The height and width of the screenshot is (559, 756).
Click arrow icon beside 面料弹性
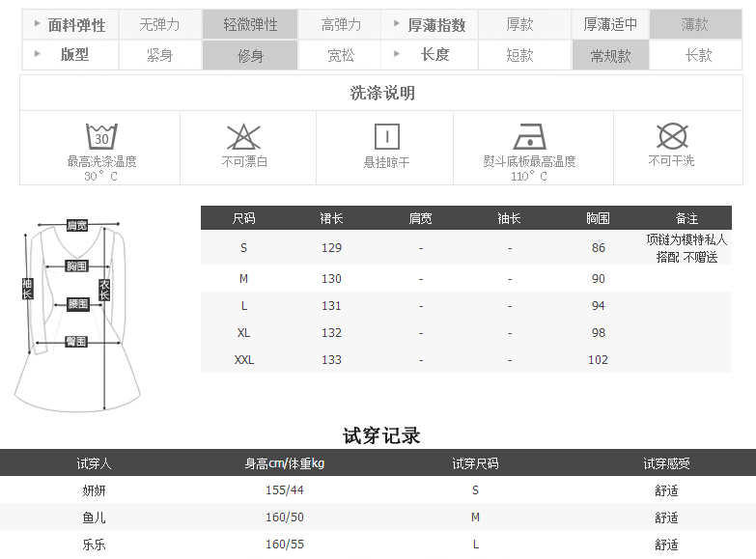point(37,22)
